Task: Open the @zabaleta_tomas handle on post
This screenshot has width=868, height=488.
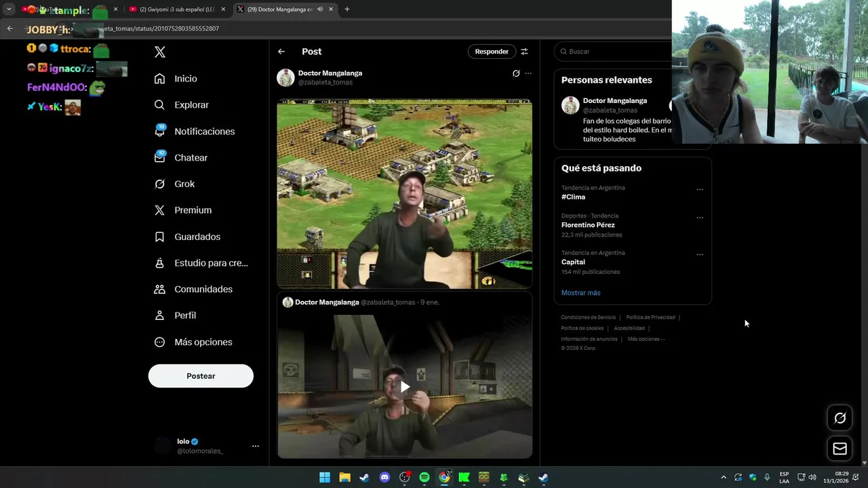Action: (325, 82)
